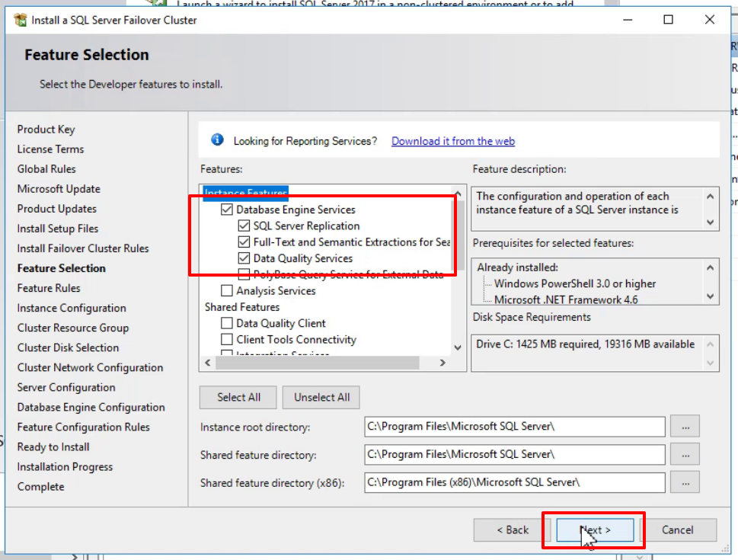Uncheck SQL Server Replication

(244, 226)
